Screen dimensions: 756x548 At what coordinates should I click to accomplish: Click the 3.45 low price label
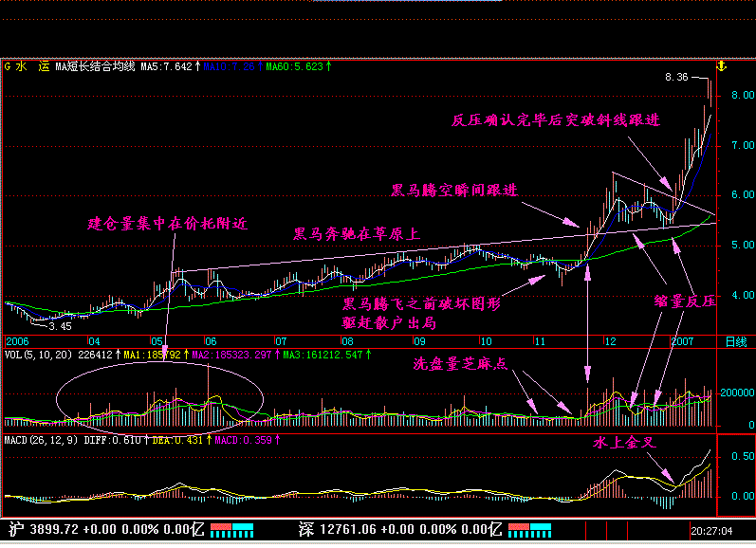61,326
